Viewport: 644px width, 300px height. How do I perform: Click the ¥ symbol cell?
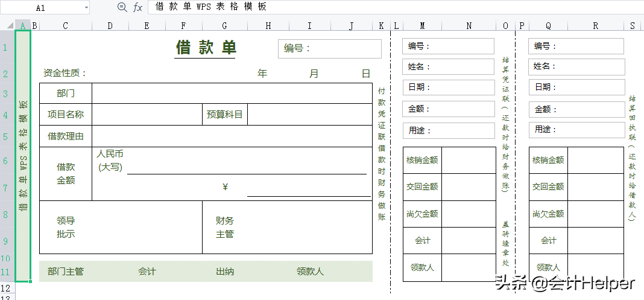click(225, 187)
